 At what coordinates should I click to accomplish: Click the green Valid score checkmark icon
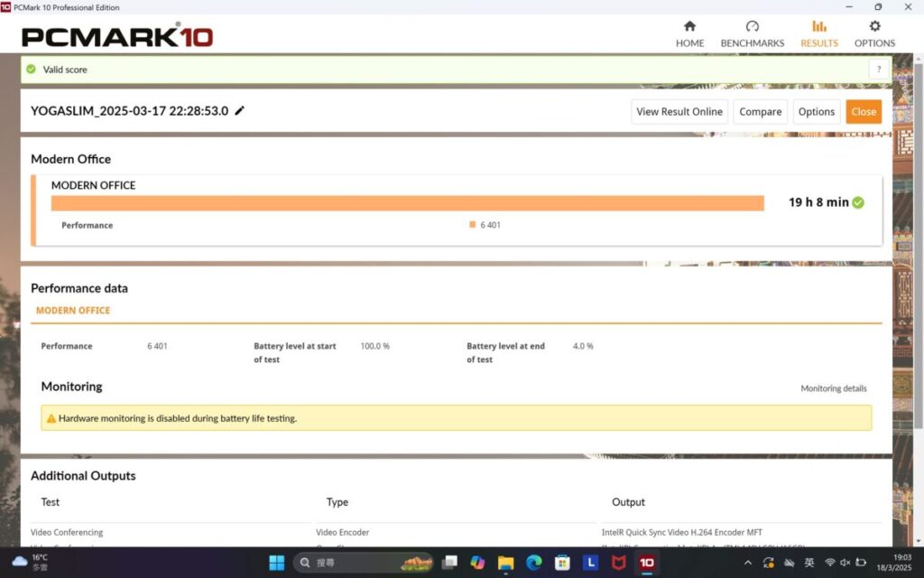pyautogui.click(x=32, y=69)
